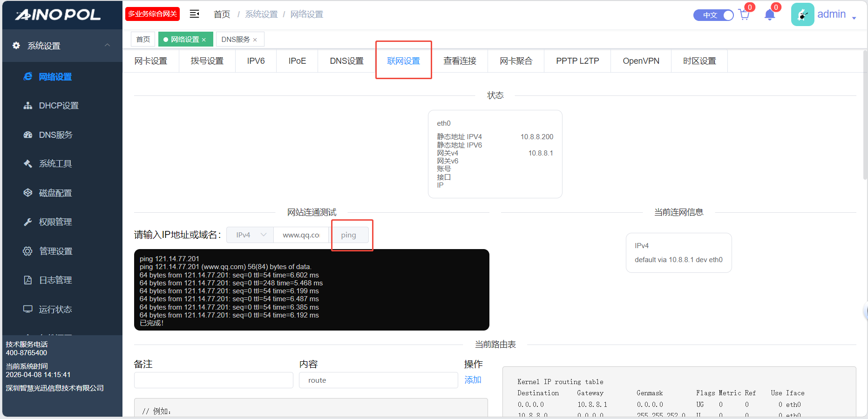This screenshot has width=868, height=419.
Task: Open 磁盘配置 in the sidebar
Action: tap(55, 193)
